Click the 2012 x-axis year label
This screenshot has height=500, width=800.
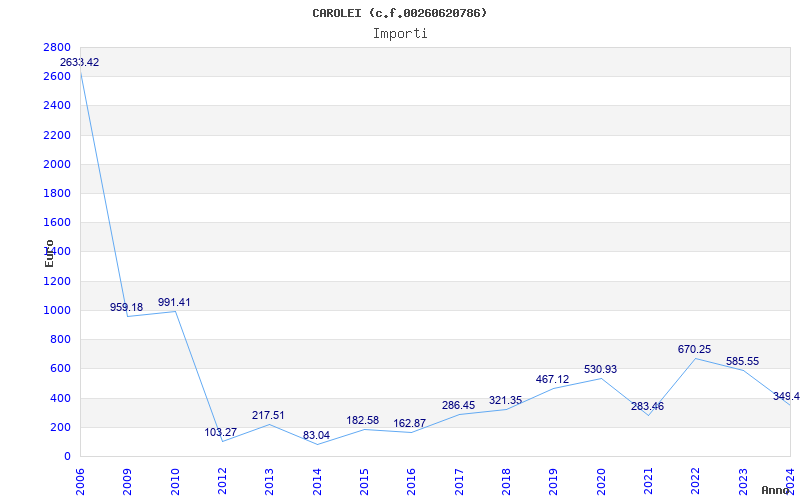coord(222,482)
